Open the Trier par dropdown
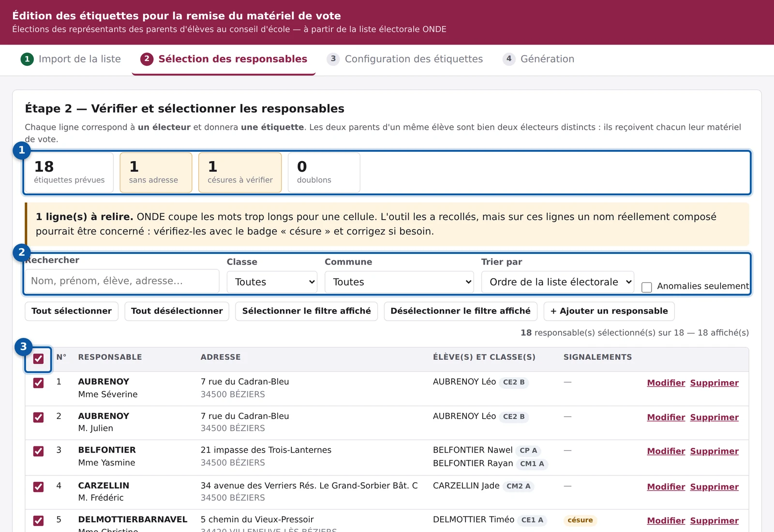The image size is (774, 532). coord(558,282)
